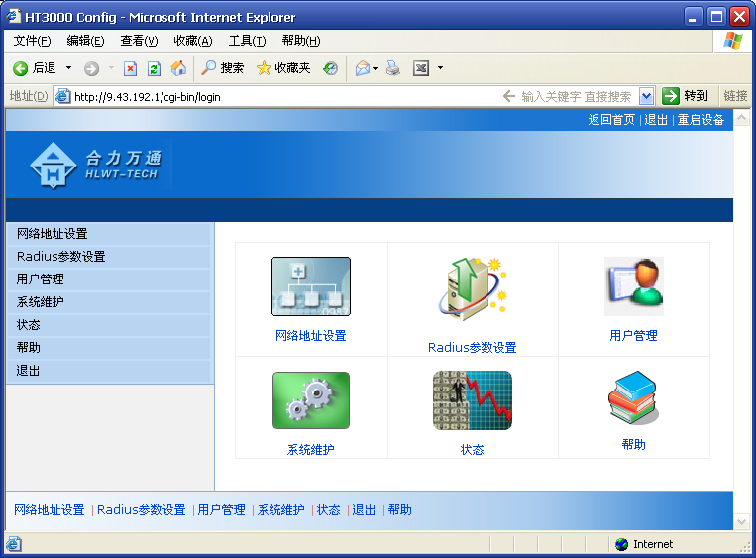Click 帮助 in footer navigation
756x558 pixels.
coord(399,509)
